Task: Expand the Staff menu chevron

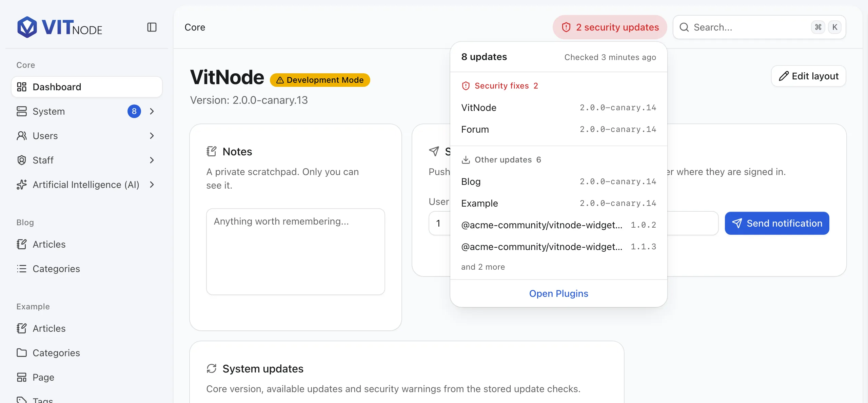Action: click(x=152, y=160)
